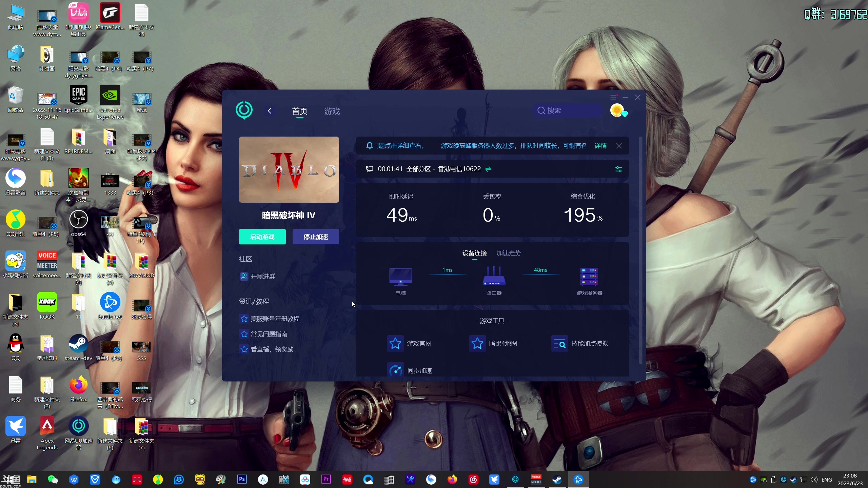
Task: Click the notification bell icon
Action: (370, 146)
